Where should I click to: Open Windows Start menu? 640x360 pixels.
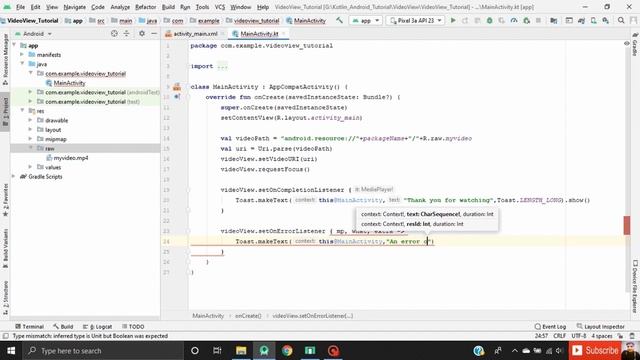pyautogui.click(x=11, y=351)
